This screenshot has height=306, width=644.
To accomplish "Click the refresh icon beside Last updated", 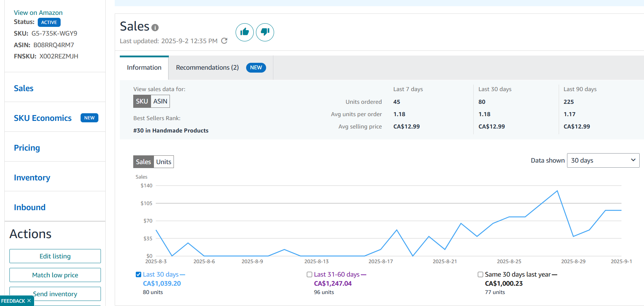I will (x=224, y=41).
